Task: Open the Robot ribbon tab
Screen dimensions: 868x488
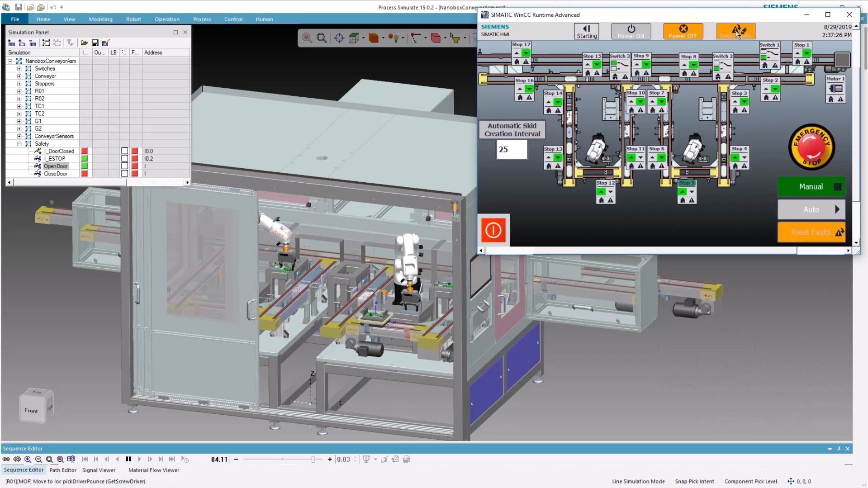Action: 133,19
